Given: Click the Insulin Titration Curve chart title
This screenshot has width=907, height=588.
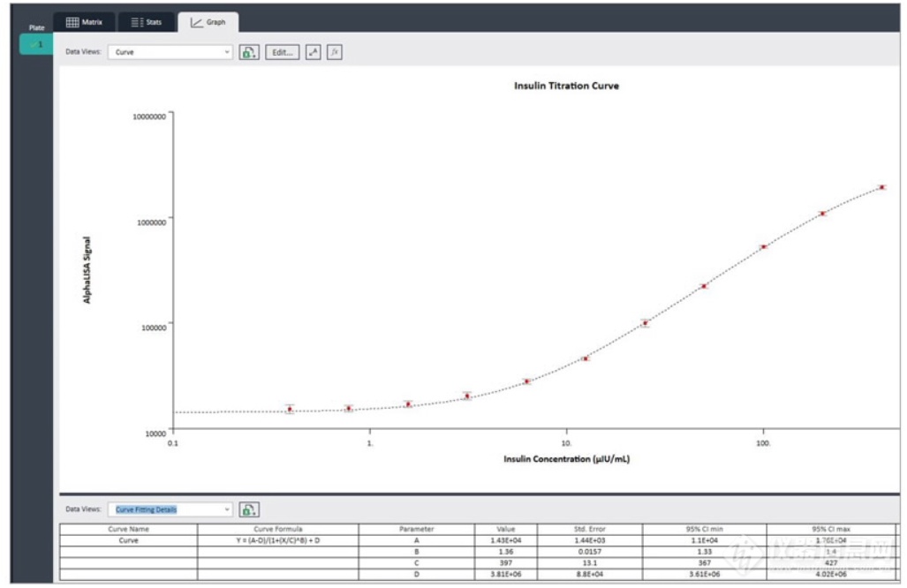Looking at the screenshot, I should [x=566, y=86].
